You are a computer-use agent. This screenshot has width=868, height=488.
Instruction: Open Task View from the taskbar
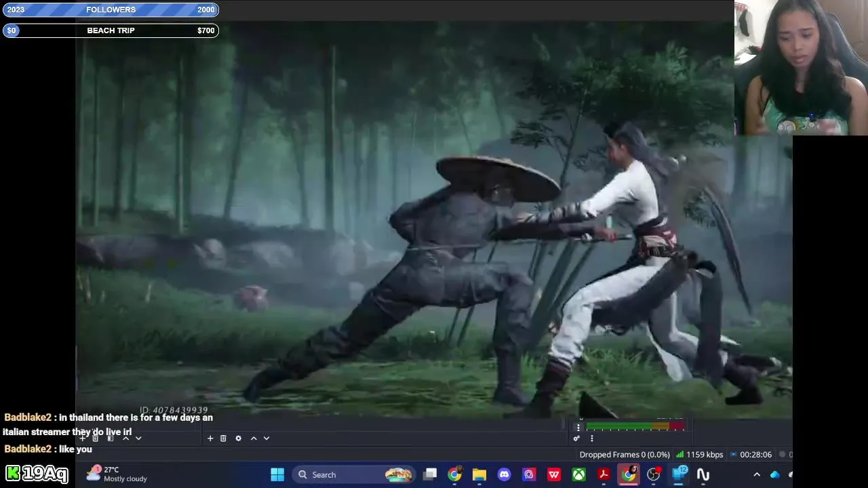(430, 474)
